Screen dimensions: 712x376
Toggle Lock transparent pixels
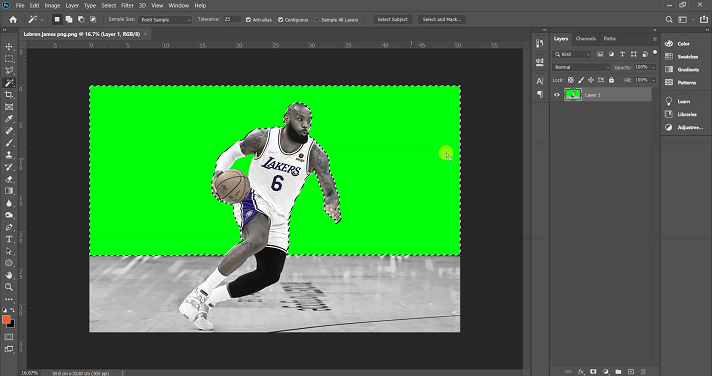(571, 80)
